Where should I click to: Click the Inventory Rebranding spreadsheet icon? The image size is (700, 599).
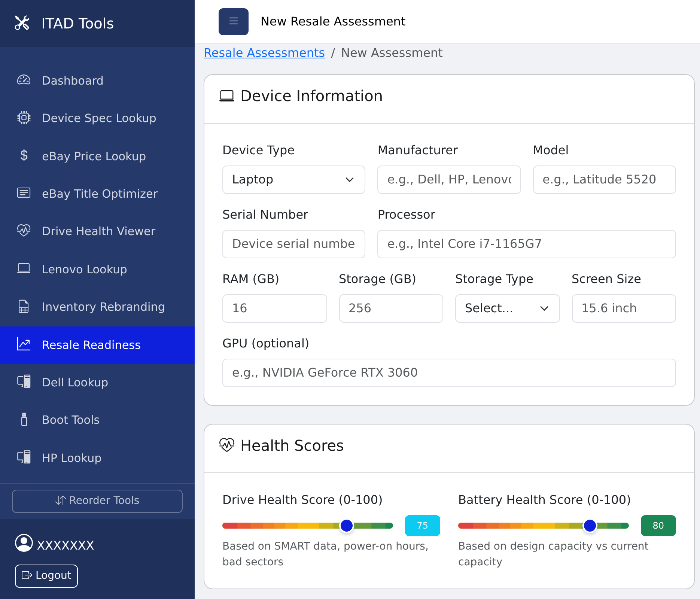click(24, 306)
